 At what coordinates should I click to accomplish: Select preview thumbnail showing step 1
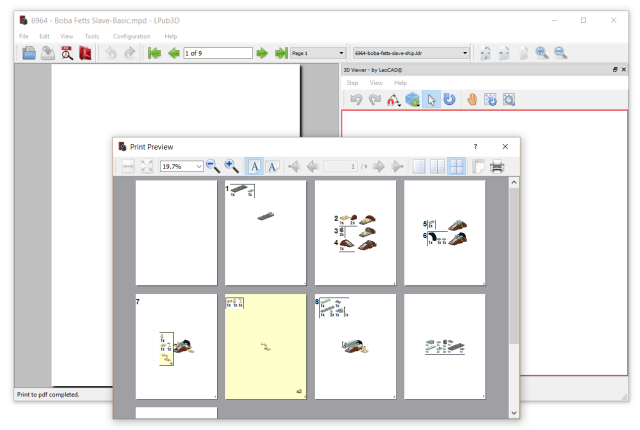pos(265,233)
